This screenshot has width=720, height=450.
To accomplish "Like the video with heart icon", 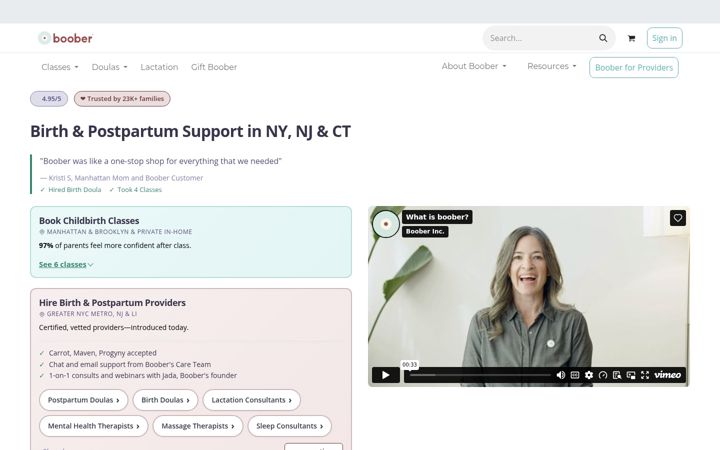I will click(678, 218).
